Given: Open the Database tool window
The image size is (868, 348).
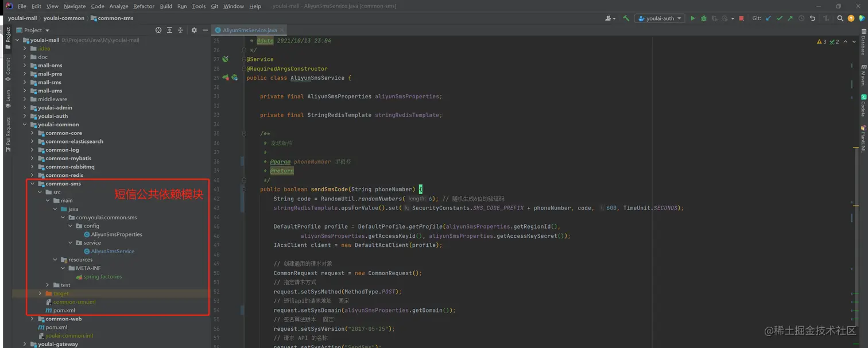Looking at the screenshot, I should (x=863, y=42).
